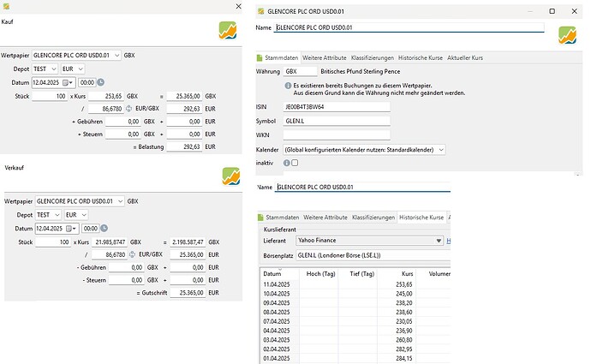Click Portfolio Performance logo in Kauf dialog
Screen dimensions: 591x364
coord(228,31)
